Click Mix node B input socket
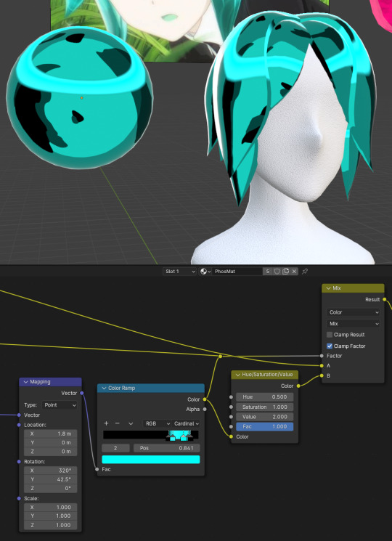The width and height of the screenshot is (392, 541). click(322, 375)
